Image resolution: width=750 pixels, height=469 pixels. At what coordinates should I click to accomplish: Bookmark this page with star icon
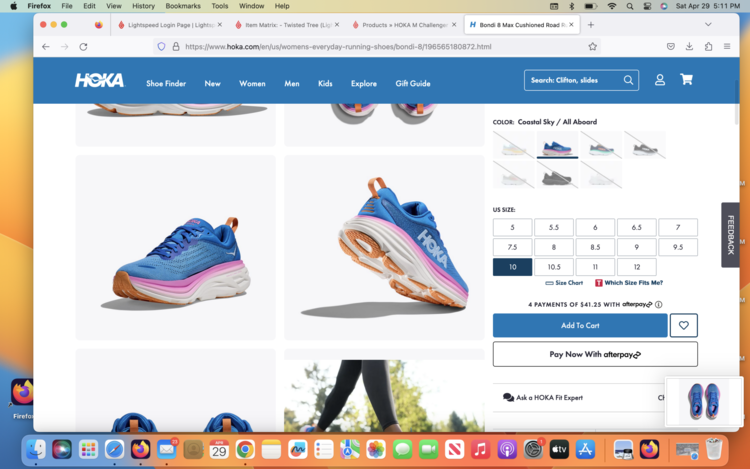pyautogui.click(x=593, y=46)
